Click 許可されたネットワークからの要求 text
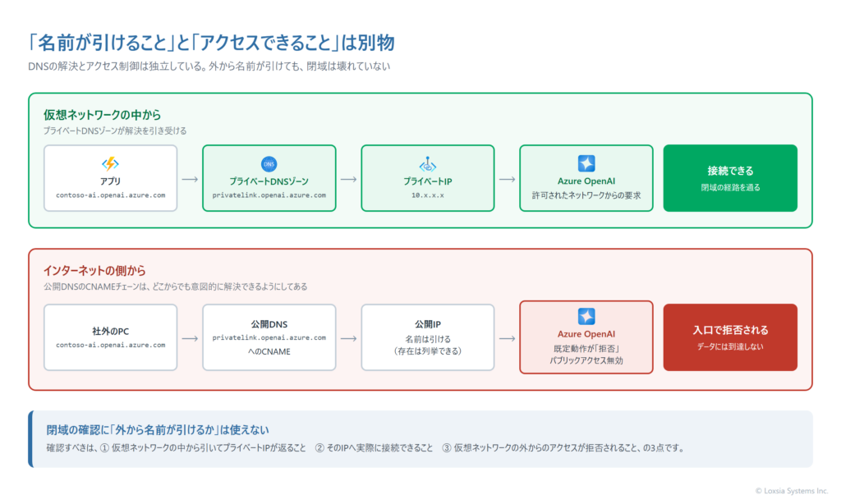Viewport: 841px width, 504px height. (586, 195)
